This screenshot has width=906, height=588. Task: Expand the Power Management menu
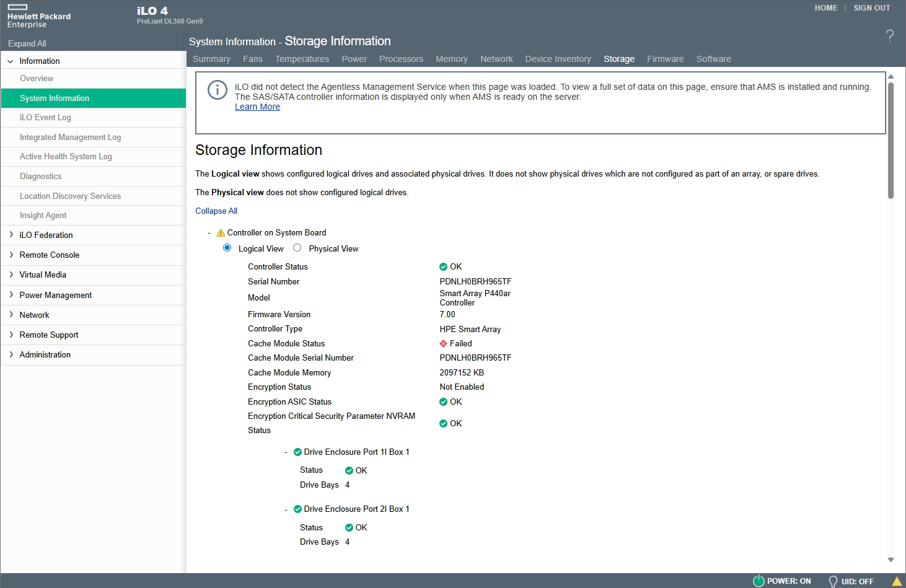(11, 295)
